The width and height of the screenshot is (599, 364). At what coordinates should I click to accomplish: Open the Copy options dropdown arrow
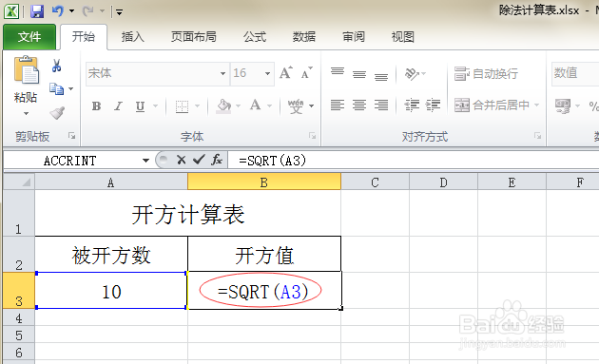71,89
